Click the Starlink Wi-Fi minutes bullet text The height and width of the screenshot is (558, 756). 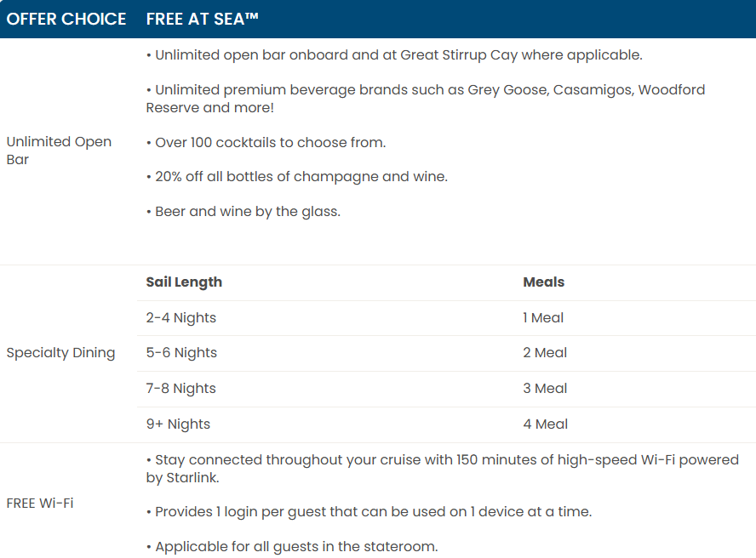(443, 469)
